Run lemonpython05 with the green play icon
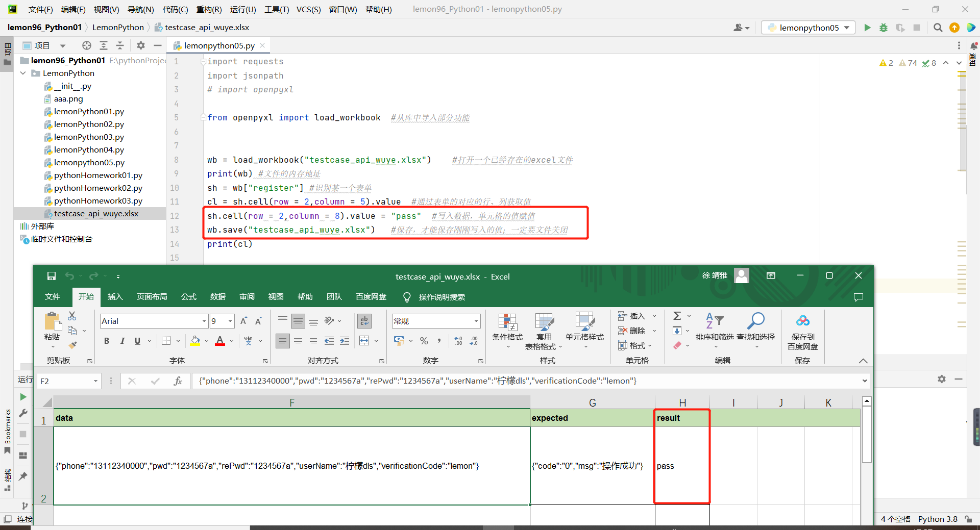 [x=867, y=28]
